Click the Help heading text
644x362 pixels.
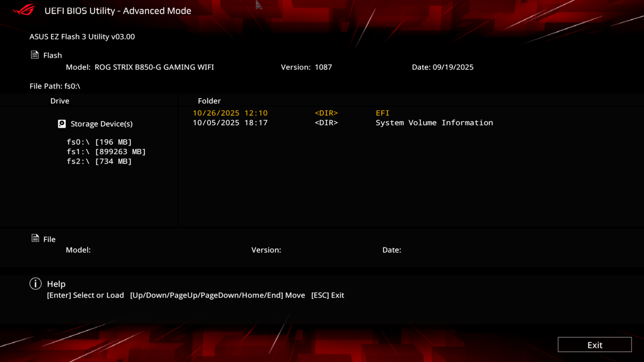pyautogui.click(x=56, y=284)
